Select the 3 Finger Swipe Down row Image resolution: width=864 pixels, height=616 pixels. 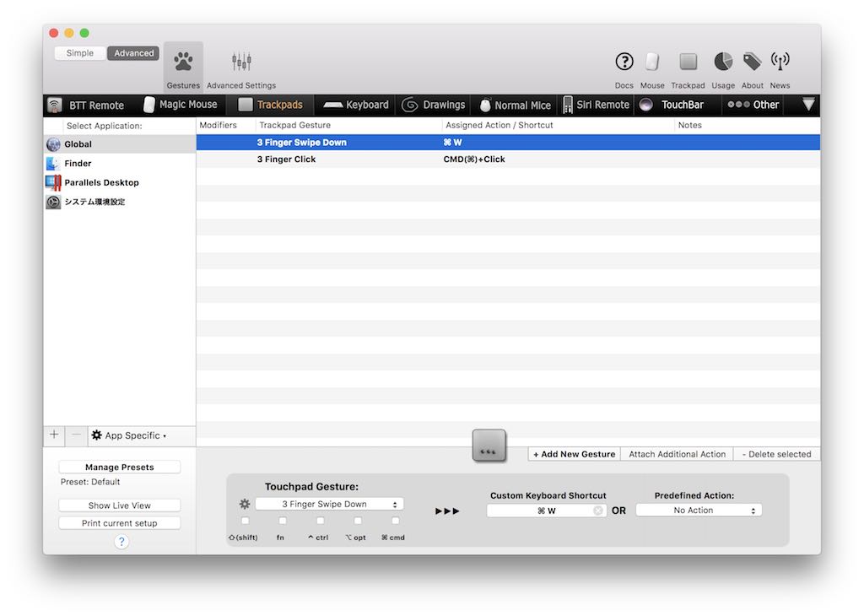508,143
